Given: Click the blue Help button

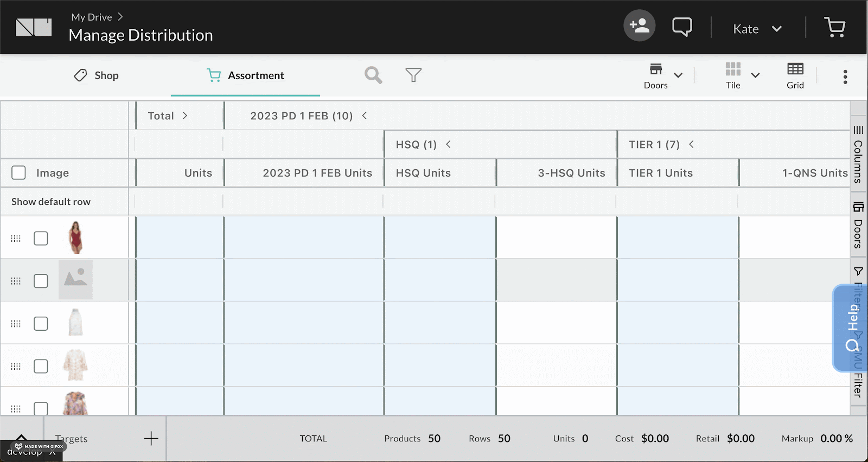Looking at the screenshot, I should (851, 328).
